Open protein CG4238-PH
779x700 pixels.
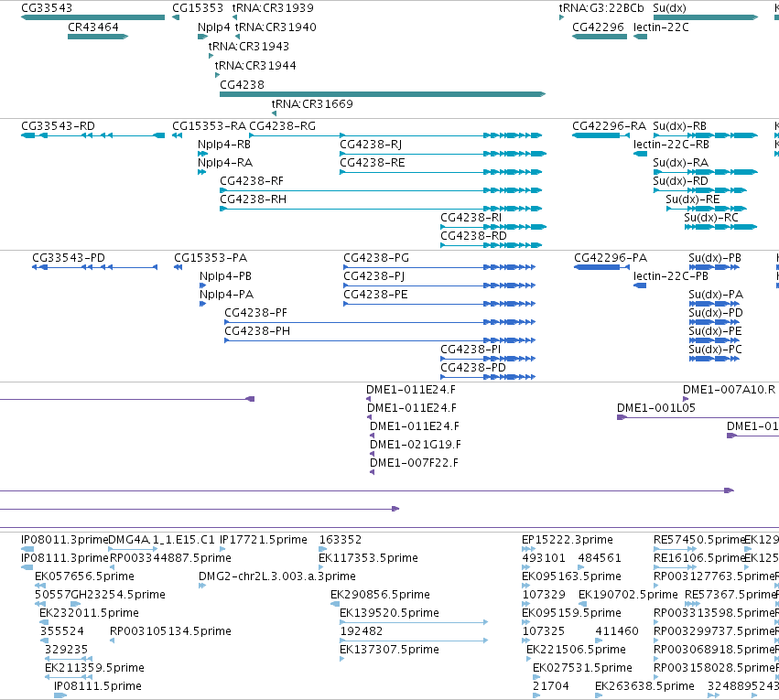(x=257, y=331)
